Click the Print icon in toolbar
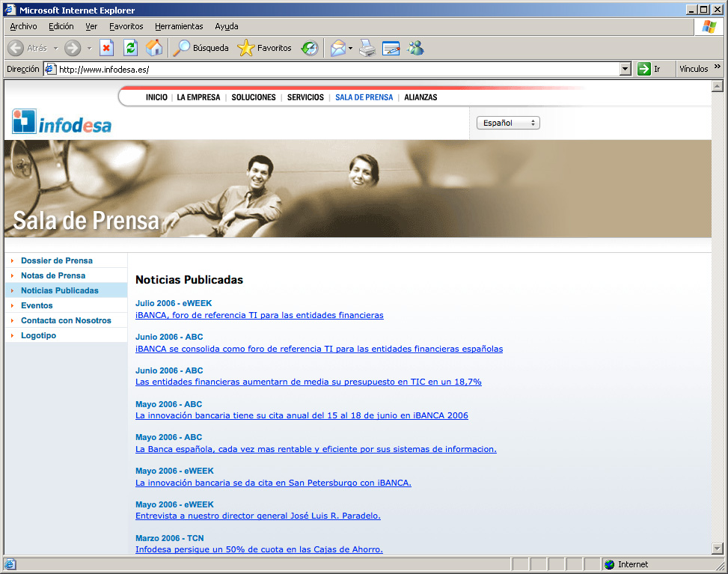 pos(367,48)
